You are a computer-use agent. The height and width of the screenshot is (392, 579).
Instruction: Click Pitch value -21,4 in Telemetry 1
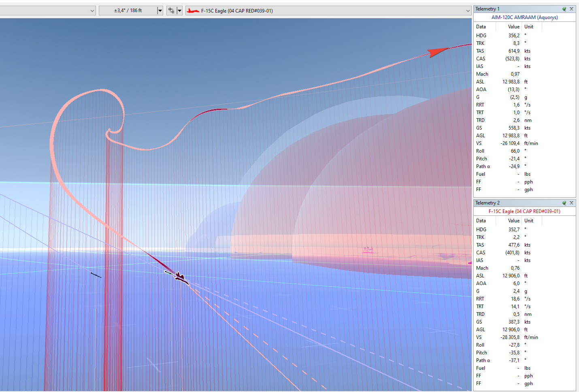pyautogui.click(x=514, y=159)
